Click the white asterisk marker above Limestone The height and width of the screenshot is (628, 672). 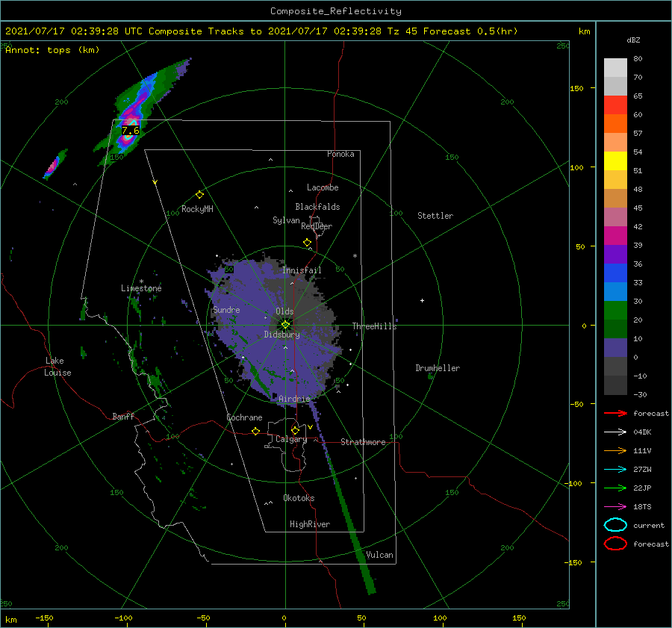click(x=141, y=282)
